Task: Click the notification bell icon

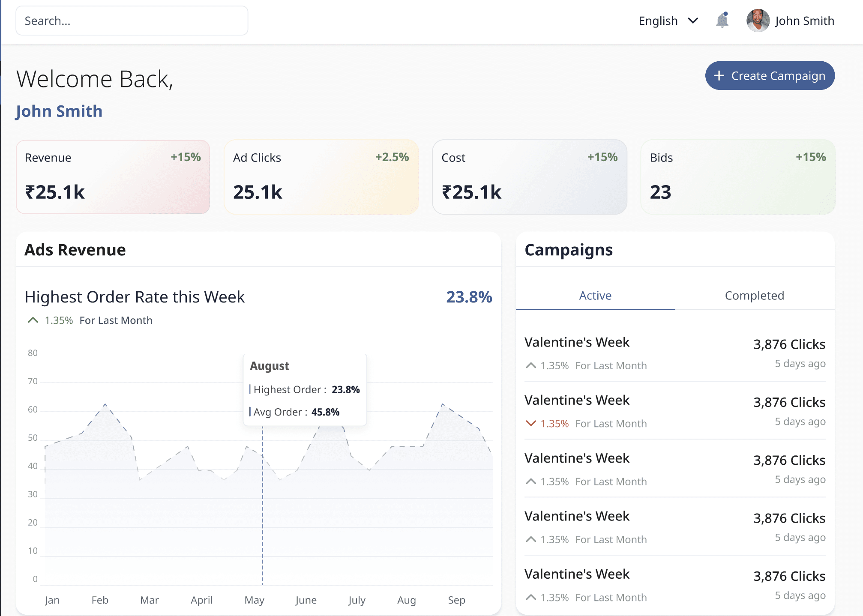Action: tap(722, 21)
